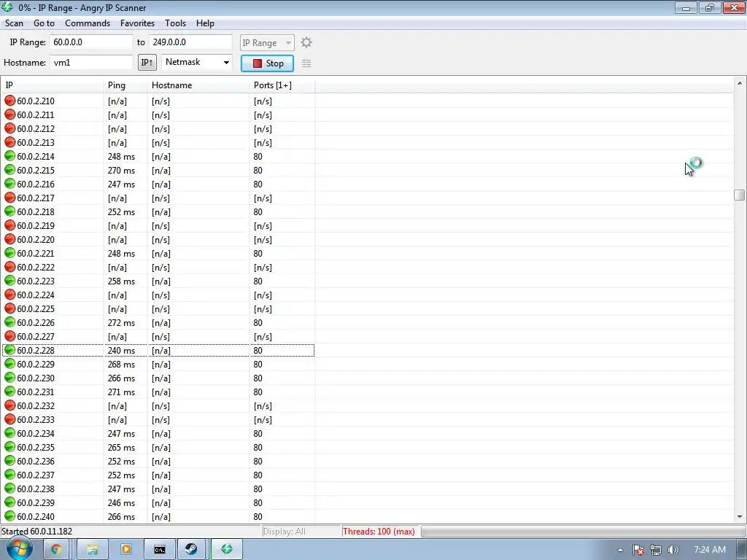This screenshot has height=560, width=747.
Task: Open the Tools menu
Action: click(175, 23)
